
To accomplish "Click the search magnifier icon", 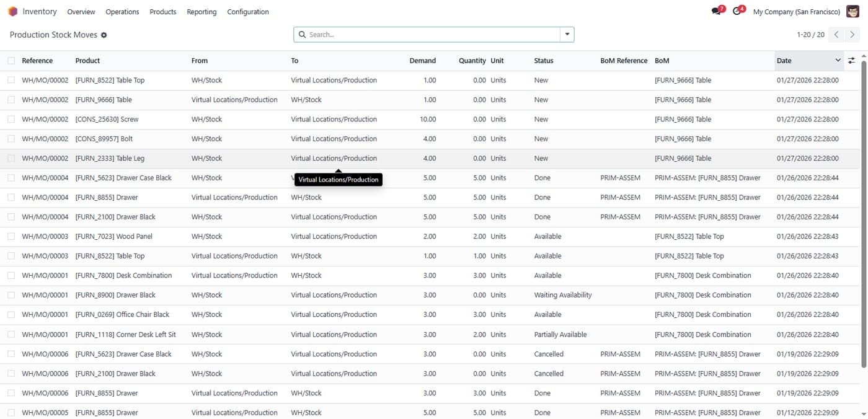I will pos(302,35).
